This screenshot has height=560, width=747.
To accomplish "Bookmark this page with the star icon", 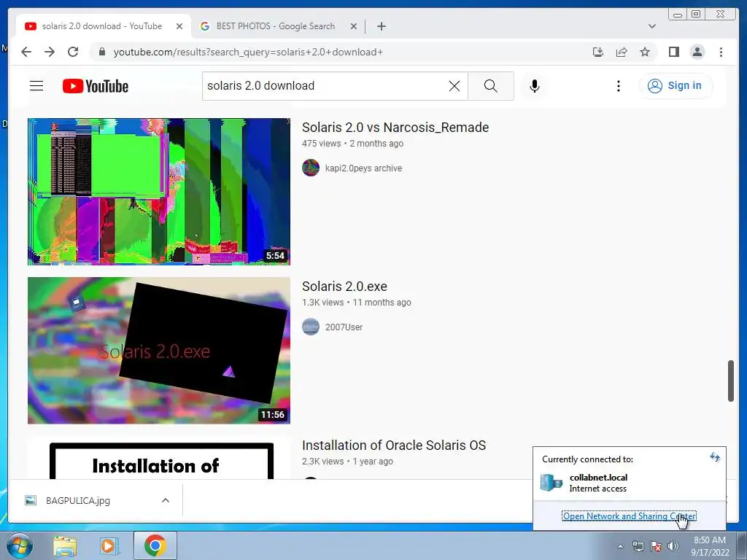I will (645, 52).
